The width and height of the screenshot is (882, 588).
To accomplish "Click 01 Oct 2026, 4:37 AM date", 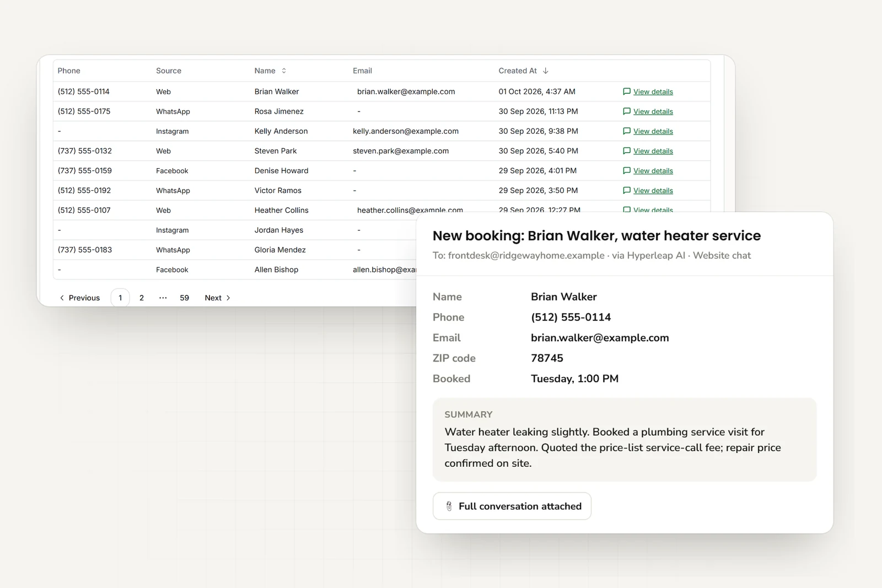I will pyautogui.click(x=537, y=91).
